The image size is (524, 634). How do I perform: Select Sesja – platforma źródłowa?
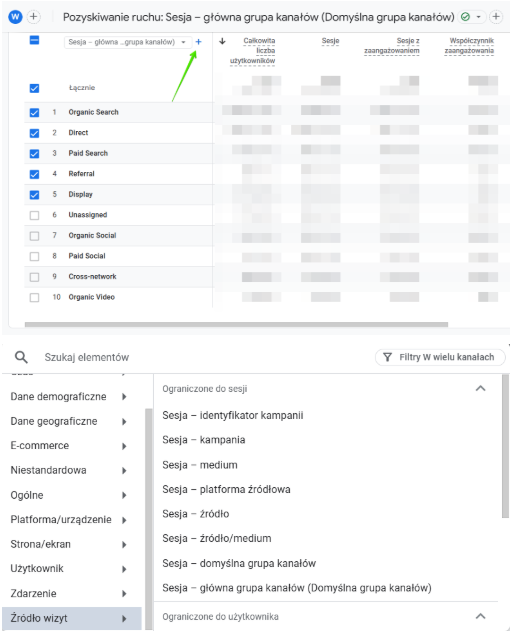(x=226, y=489)
